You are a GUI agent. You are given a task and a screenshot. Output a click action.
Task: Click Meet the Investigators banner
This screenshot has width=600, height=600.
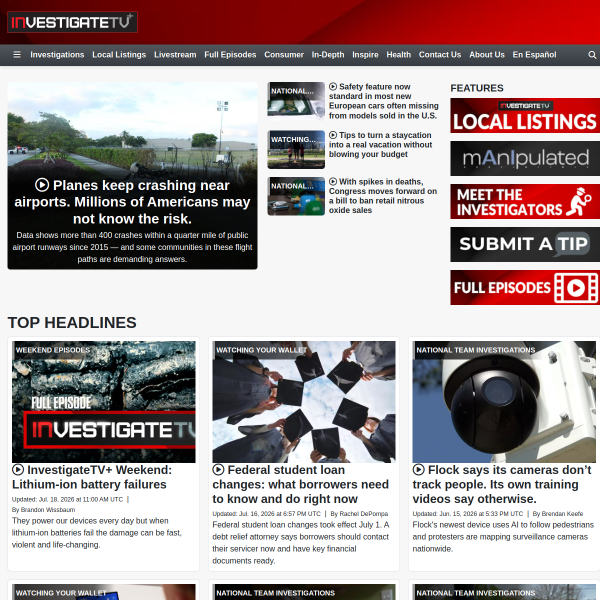coord(525,202)
